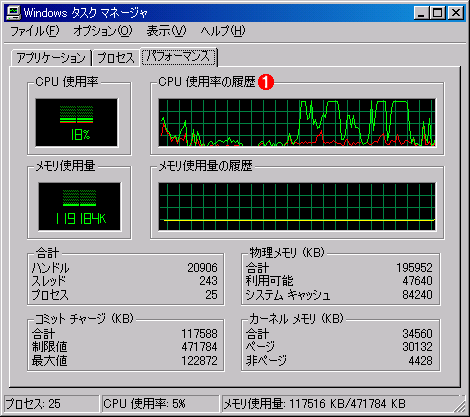Screen dimensions: 470x417
Task: Open the ファイル(F) menu
Action: pos(35,31)
